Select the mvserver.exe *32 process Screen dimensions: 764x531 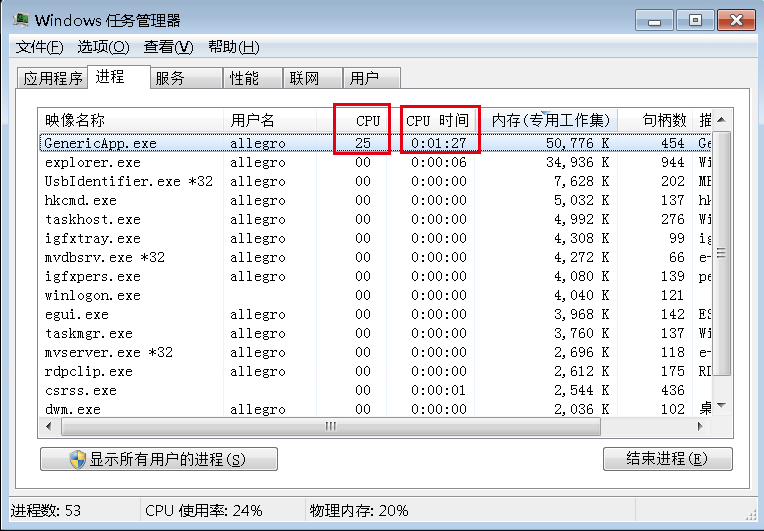tap(375, 352)
